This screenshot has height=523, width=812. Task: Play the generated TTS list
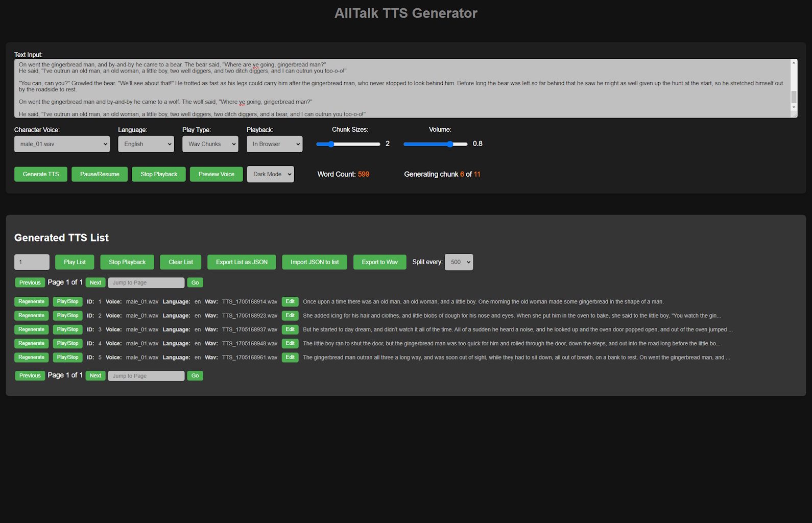pos(75,262)
